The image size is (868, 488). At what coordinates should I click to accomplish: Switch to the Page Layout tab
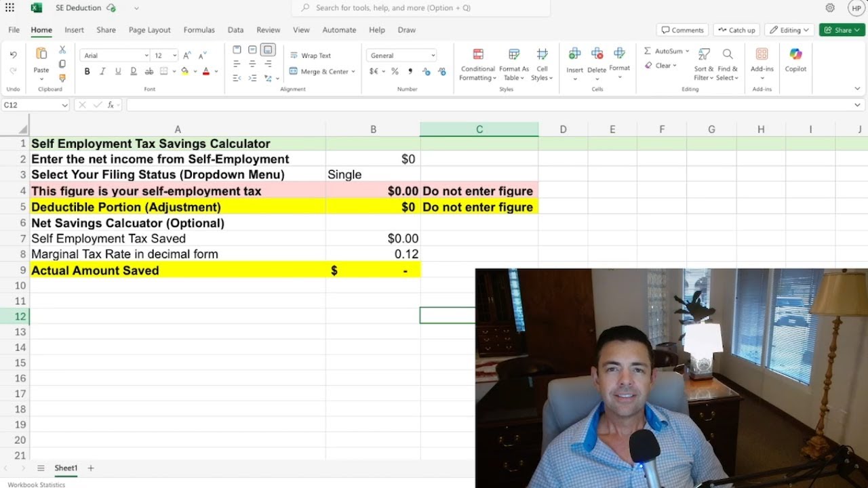click(x=150, y=30)
